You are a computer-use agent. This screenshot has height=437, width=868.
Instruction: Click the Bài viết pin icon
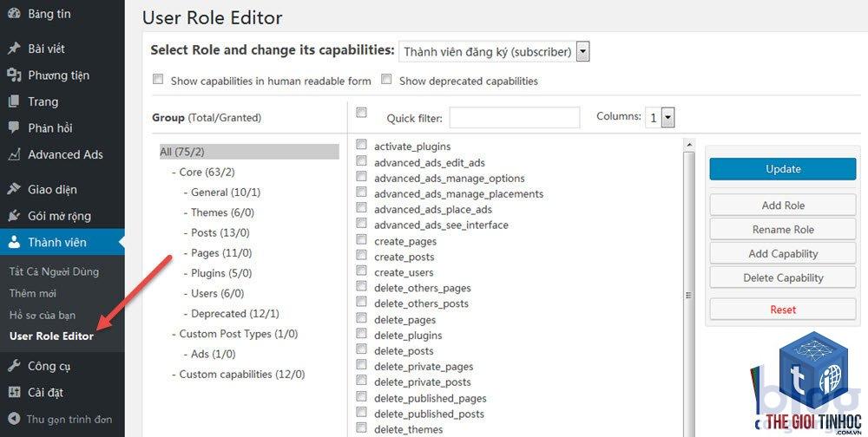click(14, 49)
